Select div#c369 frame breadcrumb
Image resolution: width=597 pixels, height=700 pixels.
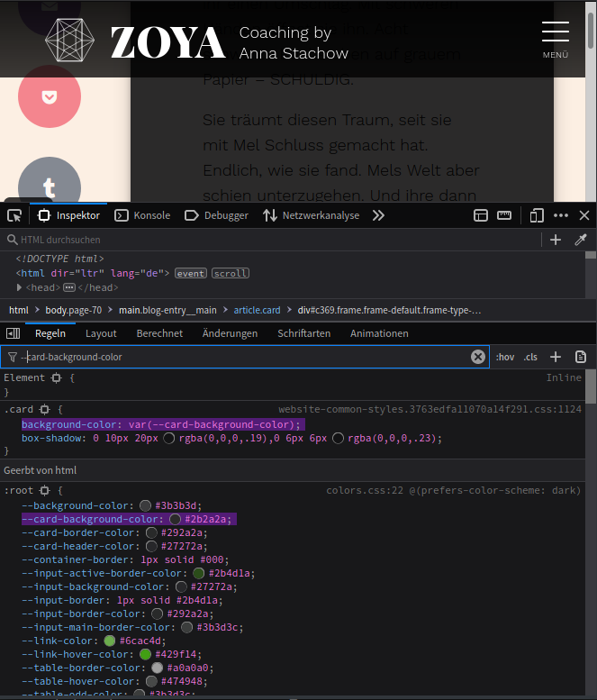[389, 310]
